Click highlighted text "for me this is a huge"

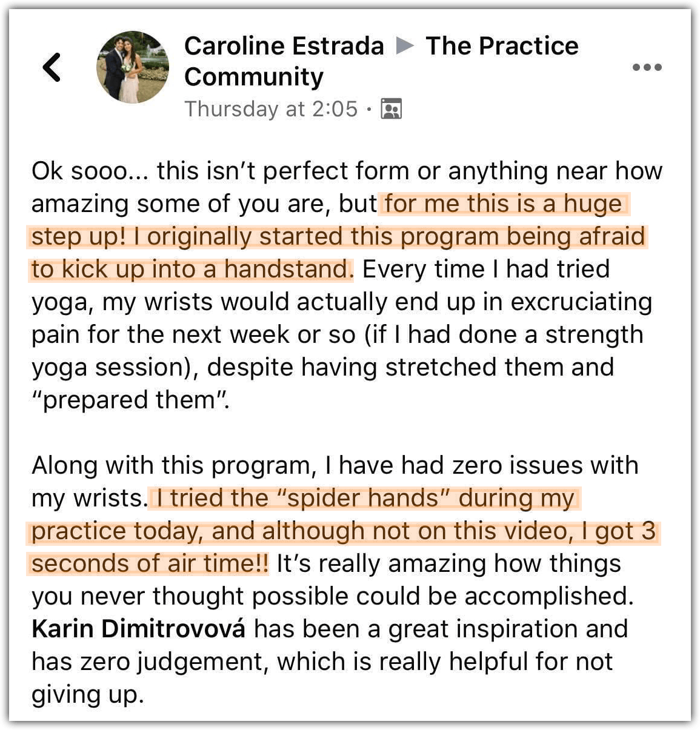(503, 204)
